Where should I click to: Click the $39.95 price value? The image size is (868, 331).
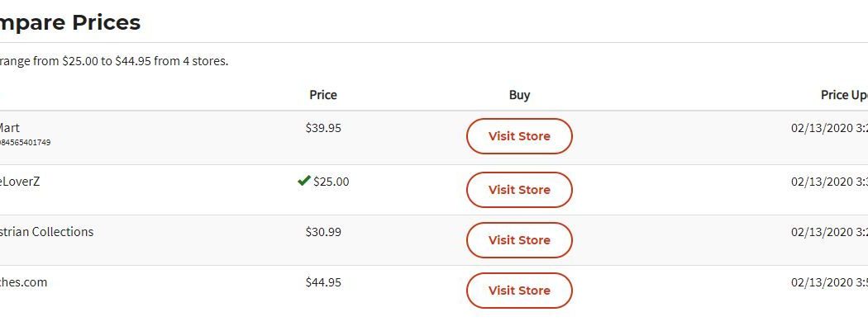(x=323, y=128)
